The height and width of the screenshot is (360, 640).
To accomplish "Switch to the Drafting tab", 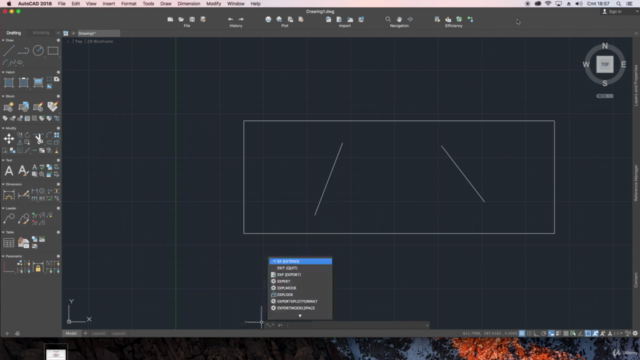I will point(13,33).
